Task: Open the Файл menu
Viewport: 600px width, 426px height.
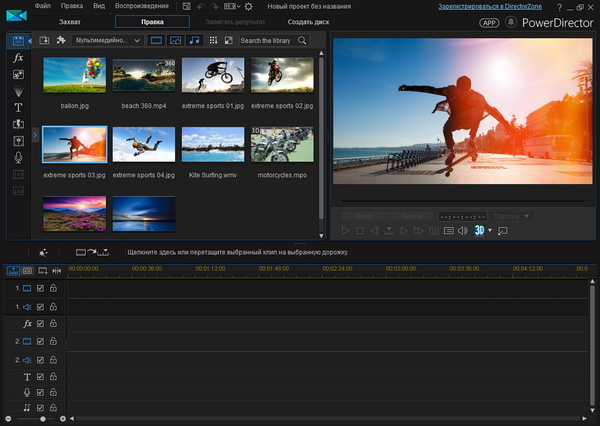Action: point(42,6)
